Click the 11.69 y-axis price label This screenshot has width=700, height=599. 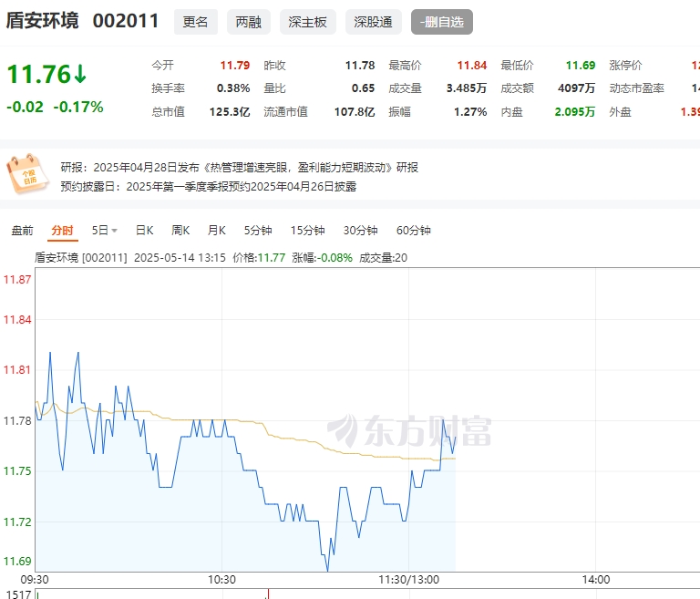click(17, 561)
